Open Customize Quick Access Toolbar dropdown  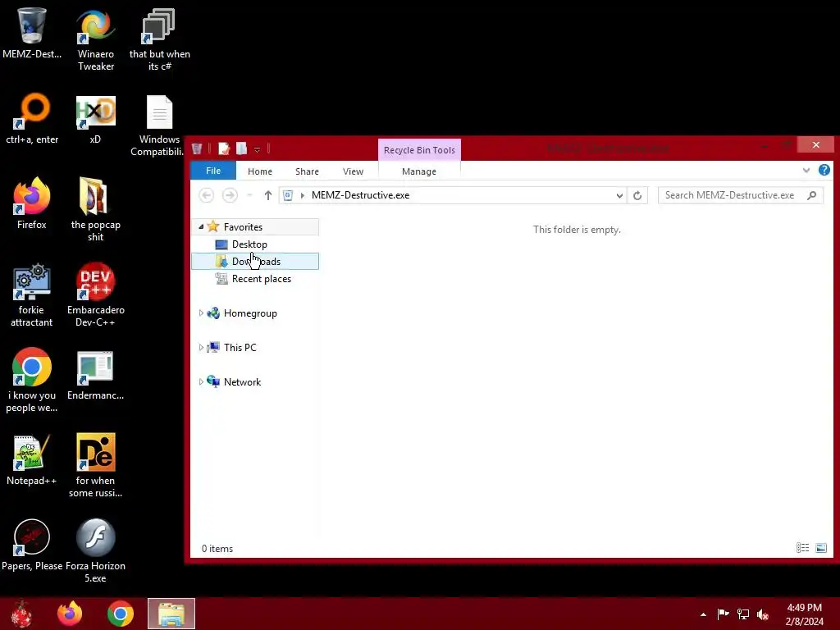(257, 149)
